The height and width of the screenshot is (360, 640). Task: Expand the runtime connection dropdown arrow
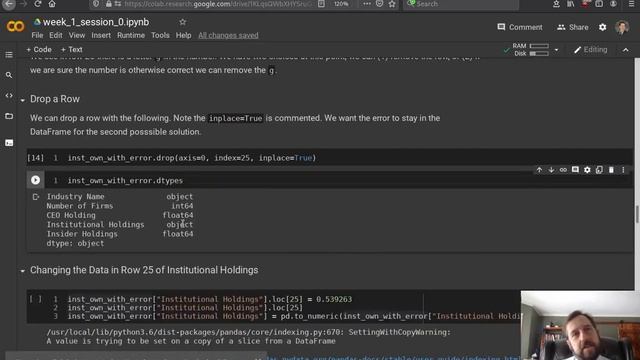[x=556, y=50]
